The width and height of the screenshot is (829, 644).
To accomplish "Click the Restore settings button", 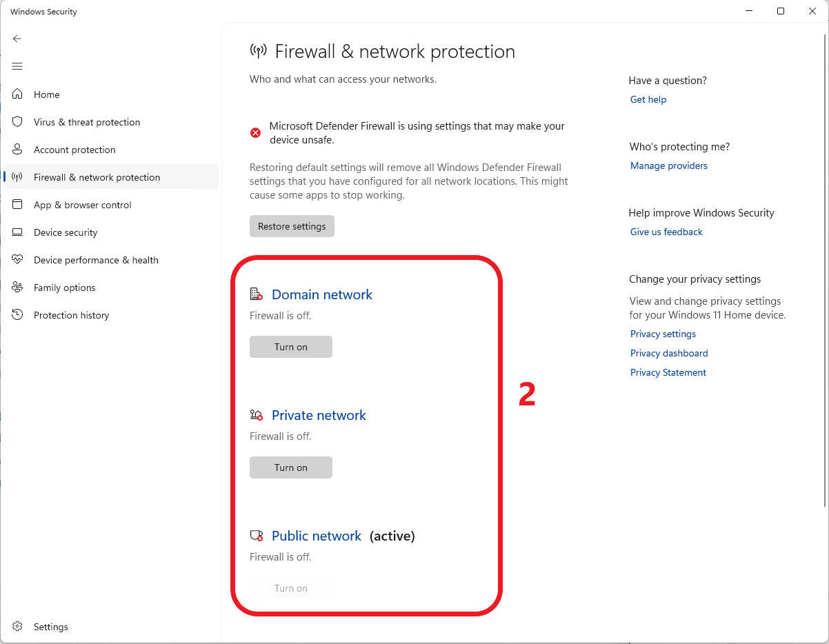I will click(x=292, y=226).
